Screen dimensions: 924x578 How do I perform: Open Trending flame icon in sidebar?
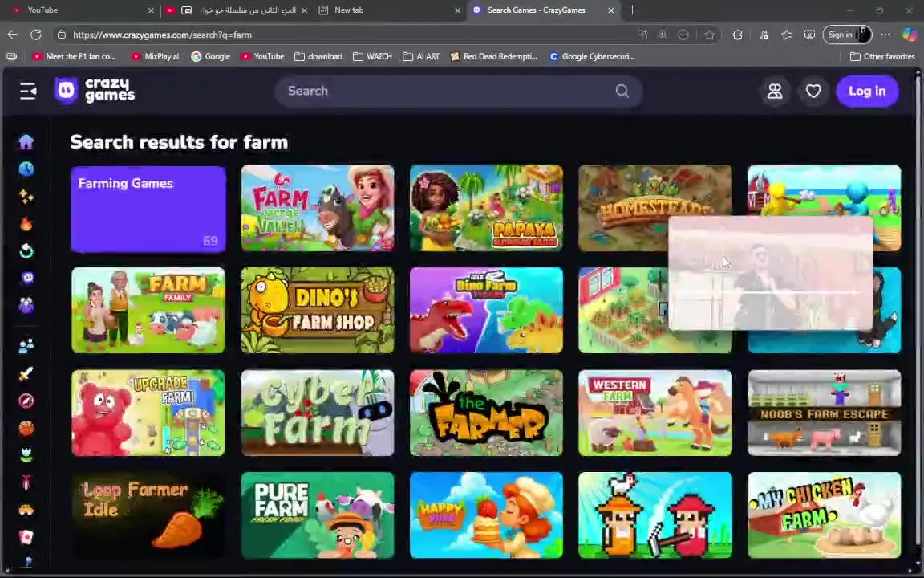pos(26,224)
